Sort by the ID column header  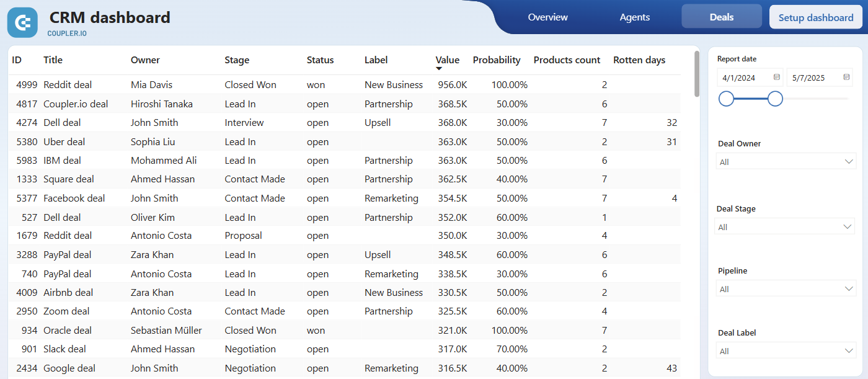[17, 60]
